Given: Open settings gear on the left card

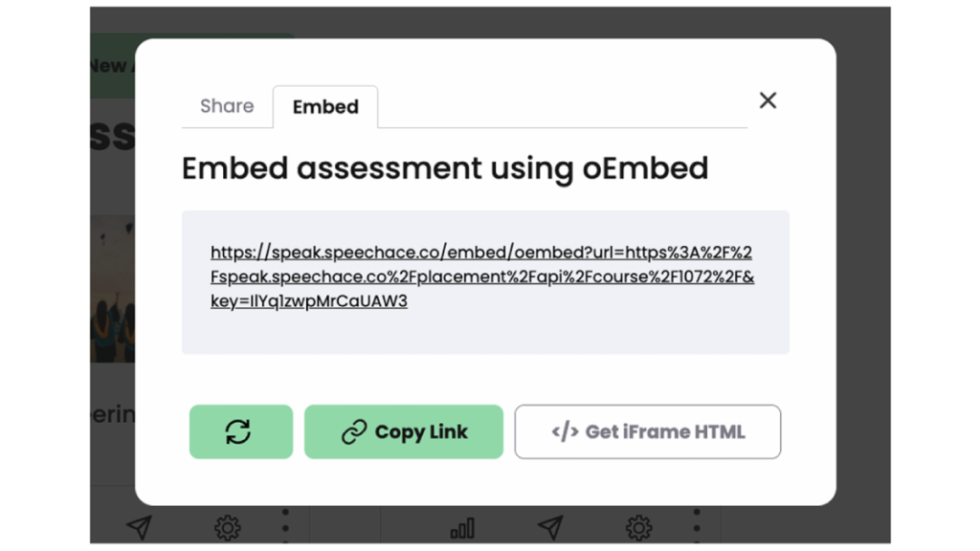Looking at the screenshot, I should point(227,527).
